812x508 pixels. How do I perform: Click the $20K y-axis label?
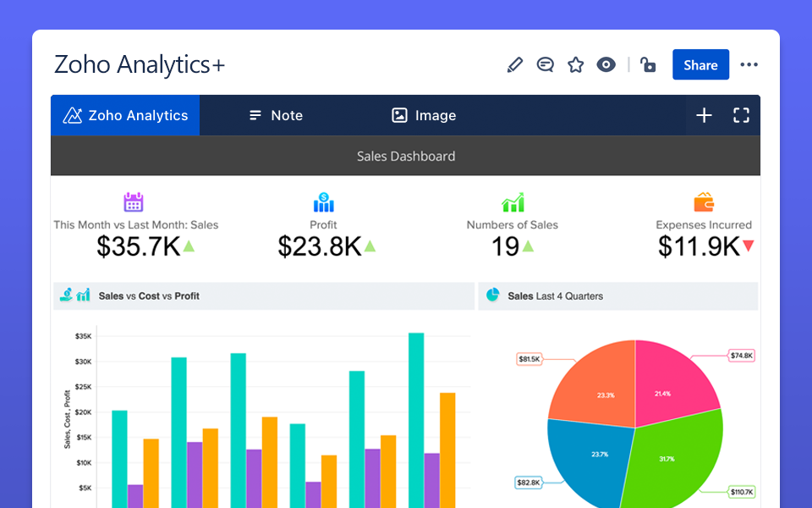pos(83,412)
